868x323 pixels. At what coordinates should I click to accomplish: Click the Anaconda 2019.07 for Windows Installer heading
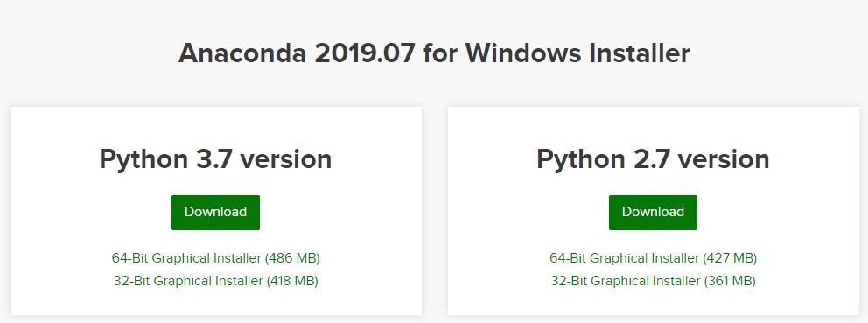click(434, 53)
